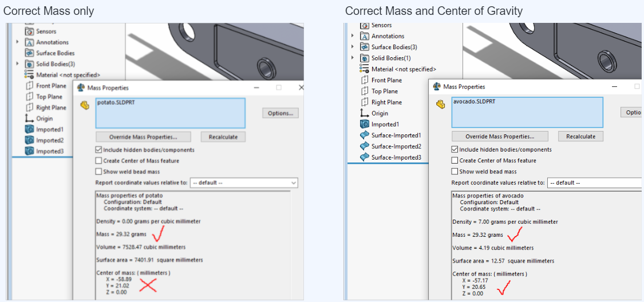Viewport: 644px width, 302px height.
Task: Click Origin icon in avocado tree
Action: [365, 113]
